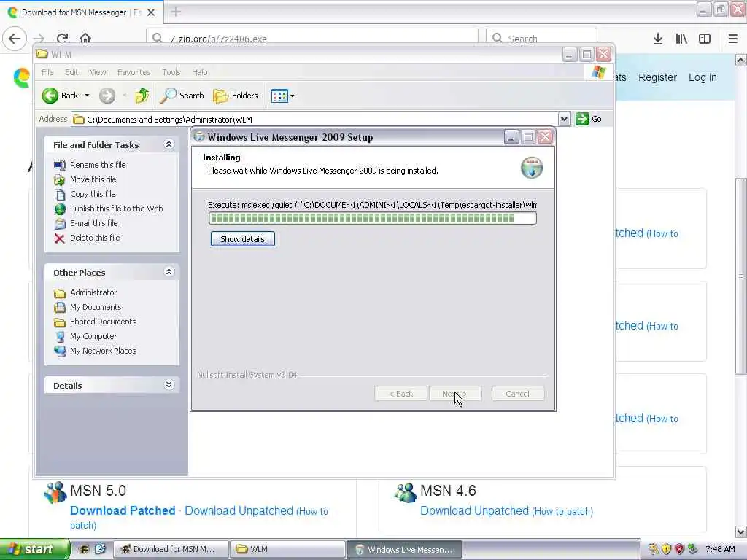Click browser page scrollbar down arrow
This screenshot has width=747, height=560.
tap(741, 532)
